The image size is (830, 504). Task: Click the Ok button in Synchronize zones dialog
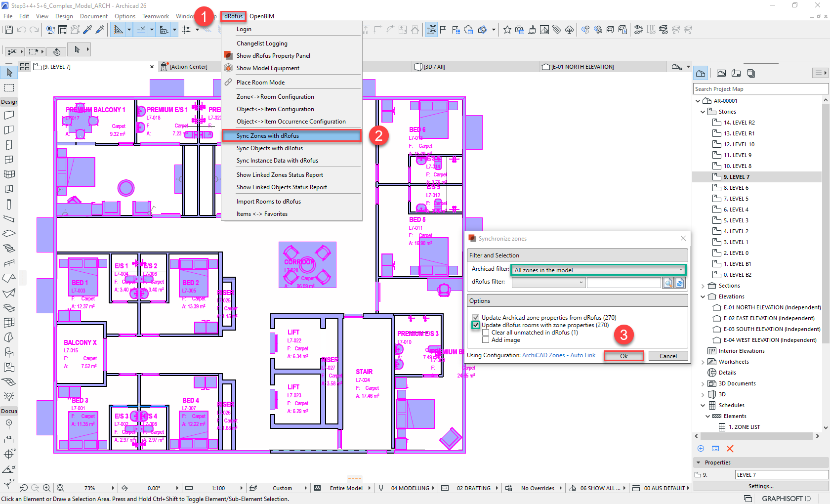pyautogui.click(x=623, y=355)
